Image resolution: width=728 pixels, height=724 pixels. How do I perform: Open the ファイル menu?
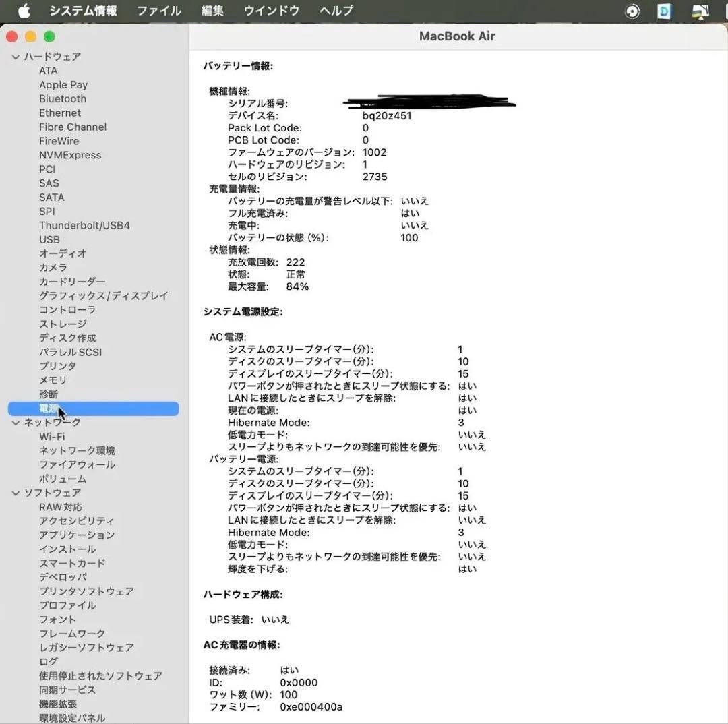158,10
